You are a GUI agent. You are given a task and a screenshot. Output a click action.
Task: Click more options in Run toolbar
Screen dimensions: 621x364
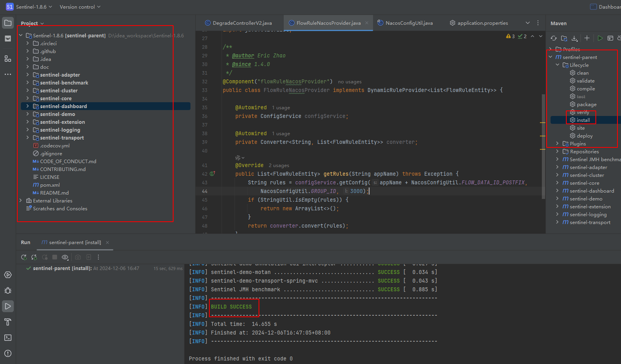(98, 257)
